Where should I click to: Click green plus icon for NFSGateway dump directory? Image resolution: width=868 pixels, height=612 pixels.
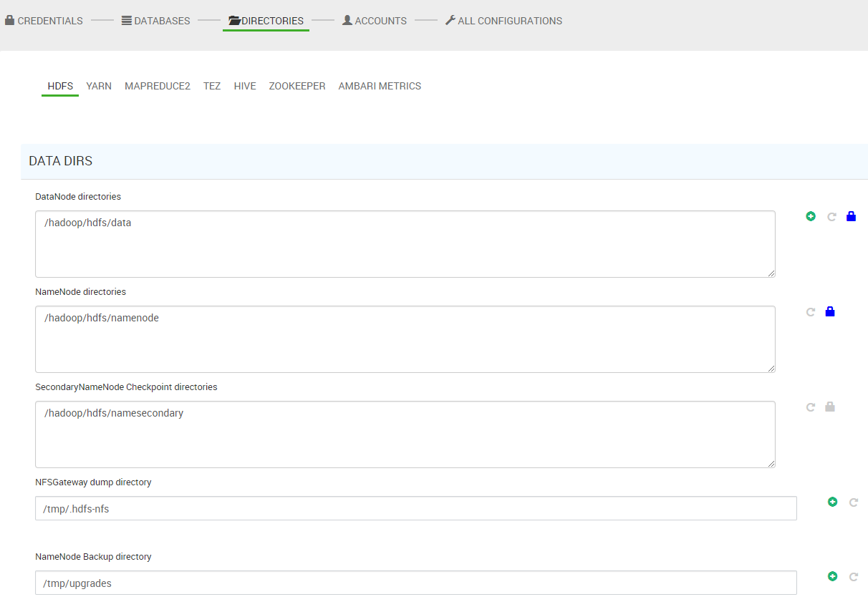(x=832, y=502)
